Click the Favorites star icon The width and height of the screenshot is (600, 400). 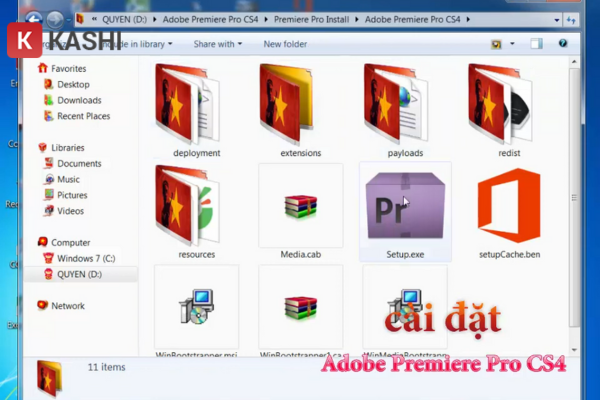coord(42,68)
